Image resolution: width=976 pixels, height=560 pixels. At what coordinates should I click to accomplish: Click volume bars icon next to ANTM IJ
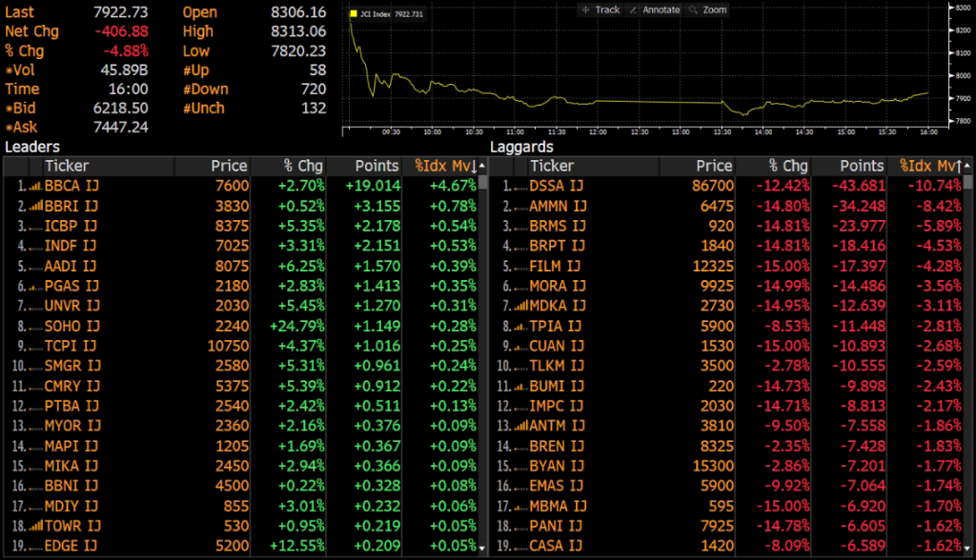519,426
